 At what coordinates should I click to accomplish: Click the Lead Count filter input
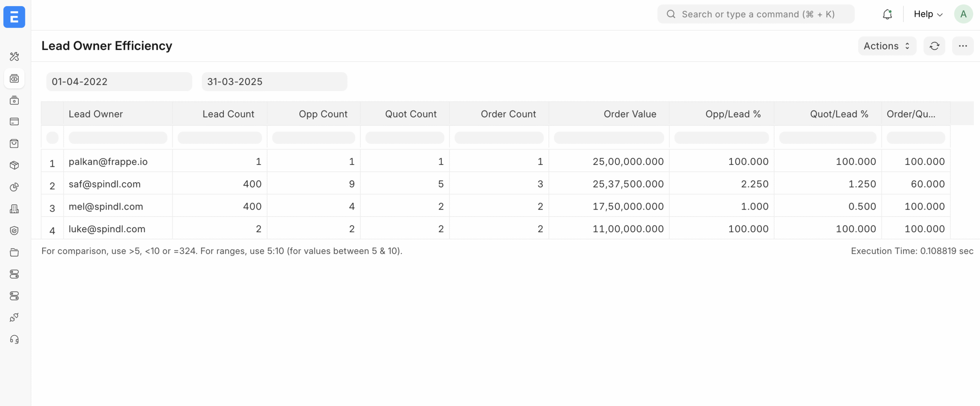click(219, 137)
